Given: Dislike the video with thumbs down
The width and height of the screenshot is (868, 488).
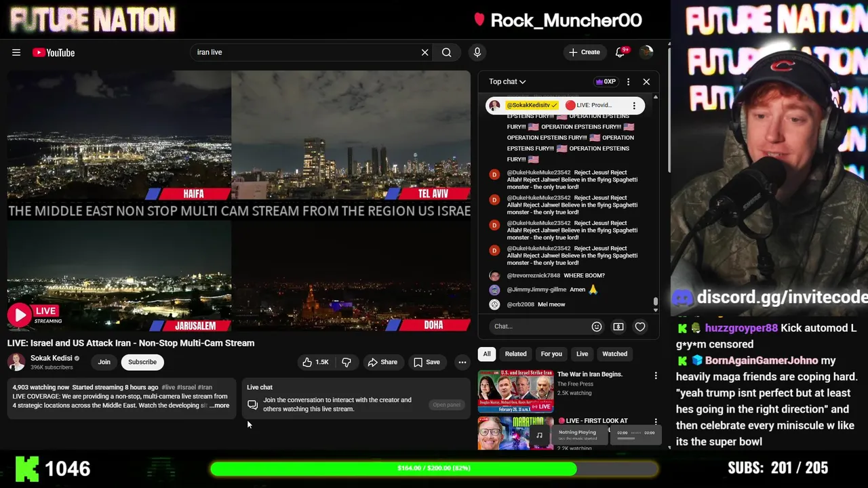Looking at the screenshot, I should (347, 362).
